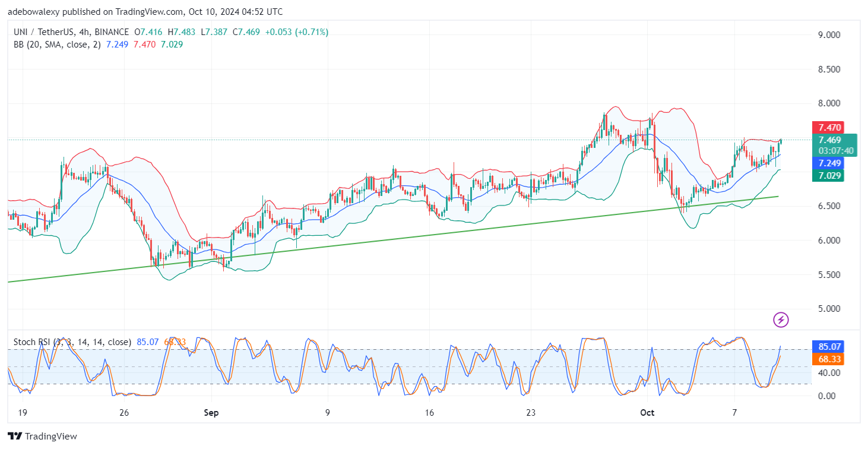Viewport: 868px width, 449px height.
Task: Click the TradingView logo at bottom left
Action: click(x=42, y=437)
